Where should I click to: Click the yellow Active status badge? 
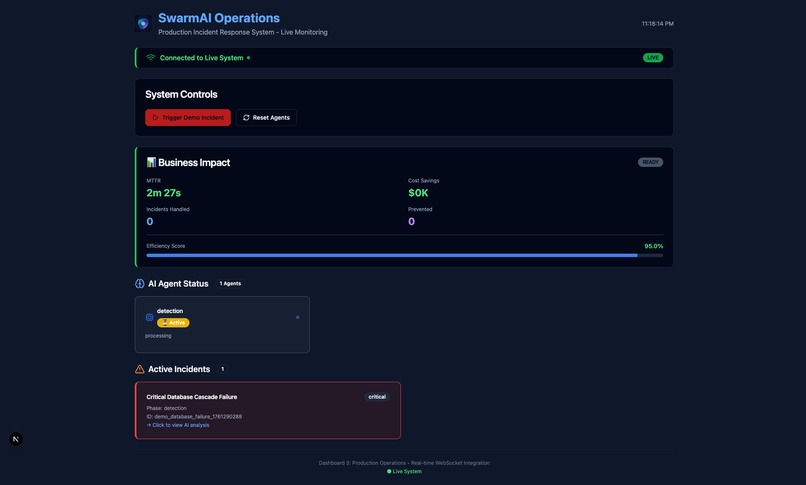(173, 323)
